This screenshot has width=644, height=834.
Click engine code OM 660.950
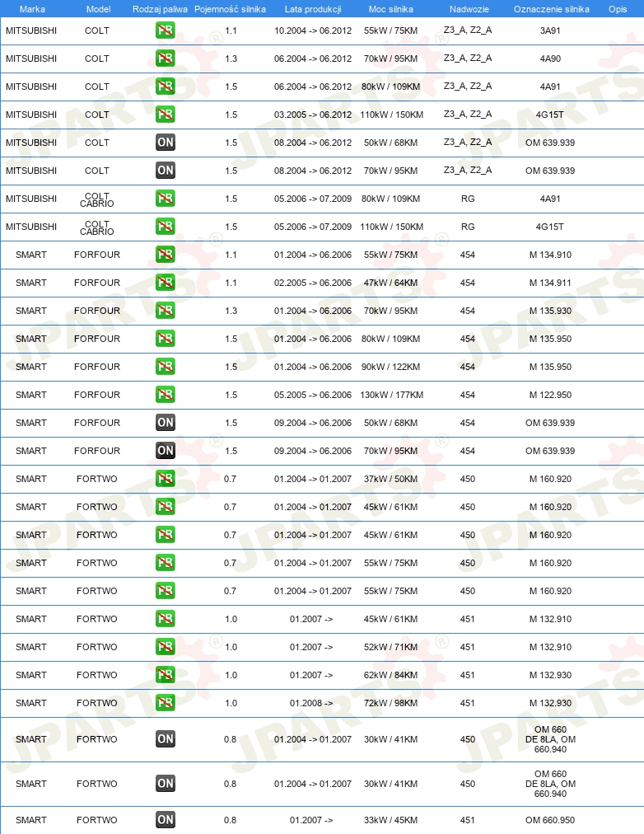pyautogui.click(x=550, y=820)
